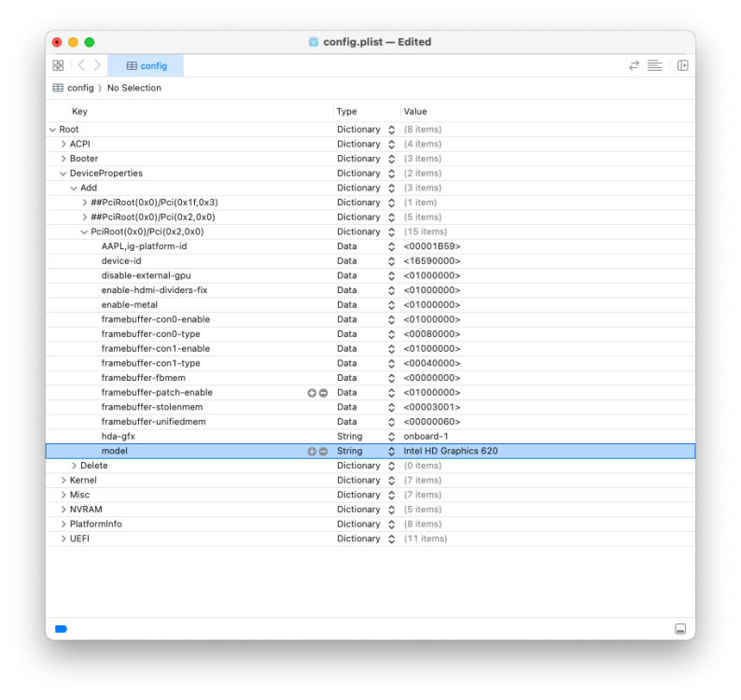741x700 pixels.
Task: Click config in the breadcrumb path
Action: pos(80,88)
